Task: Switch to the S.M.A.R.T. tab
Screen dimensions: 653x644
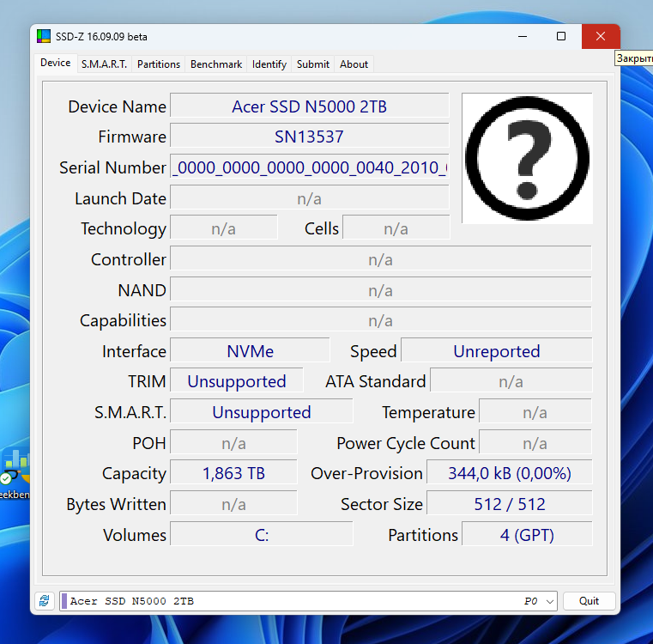Action: tap(104, 64)
